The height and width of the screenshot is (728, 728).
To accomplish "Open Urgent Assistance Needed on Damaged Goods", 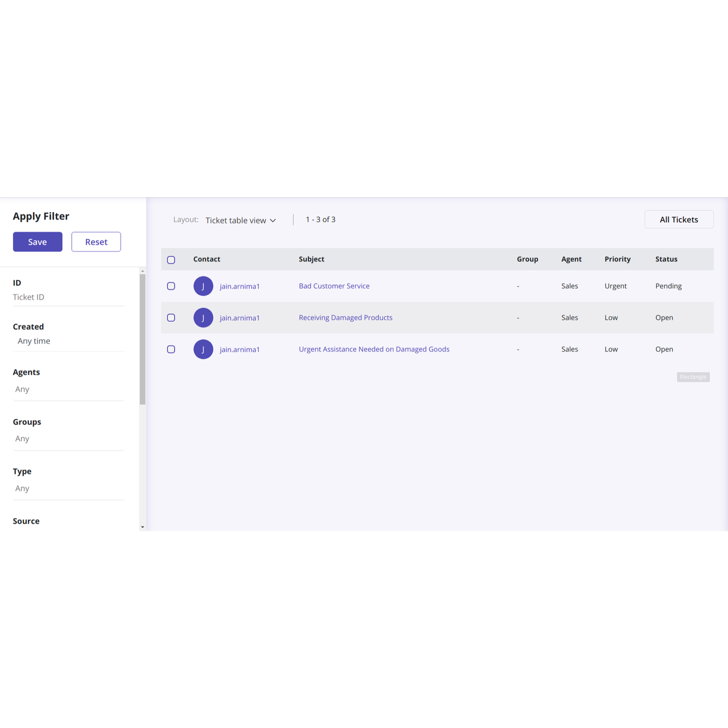I will [x=374, y=349].
